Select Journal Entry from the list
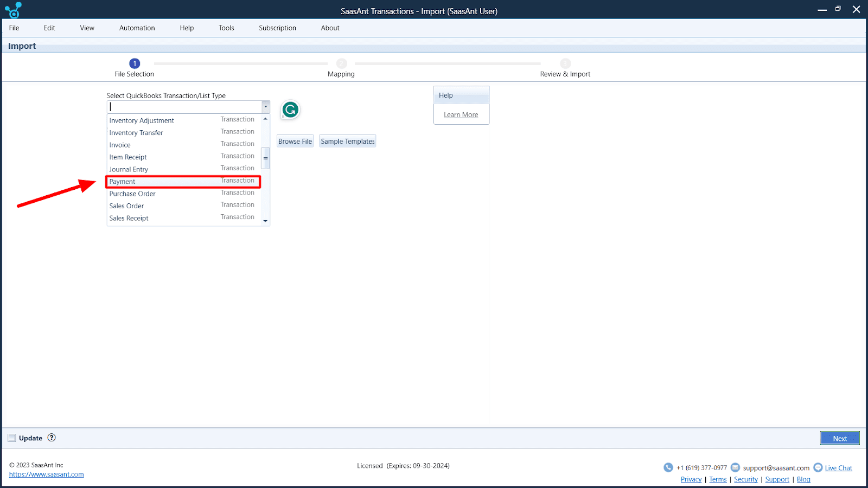The width and height of the screenshot is (868, 488). coord(184,169)
